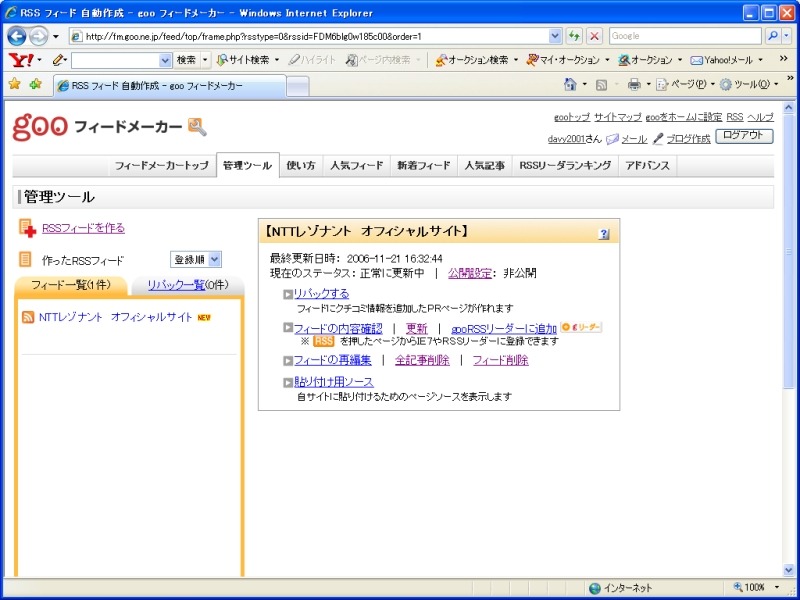Select the NTTレゾナント オフィシャルサイト feed

pos(116,317)
